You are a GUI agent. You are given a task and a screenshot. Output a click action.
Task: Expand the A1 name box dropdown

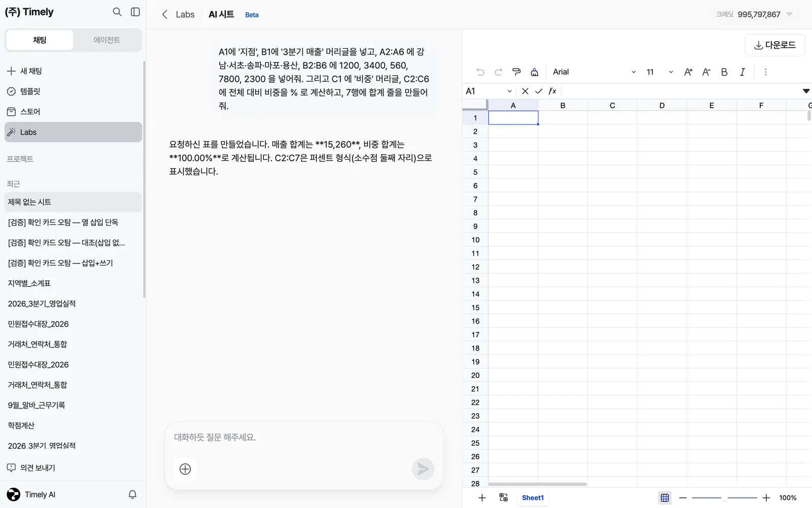pos(510,91)
